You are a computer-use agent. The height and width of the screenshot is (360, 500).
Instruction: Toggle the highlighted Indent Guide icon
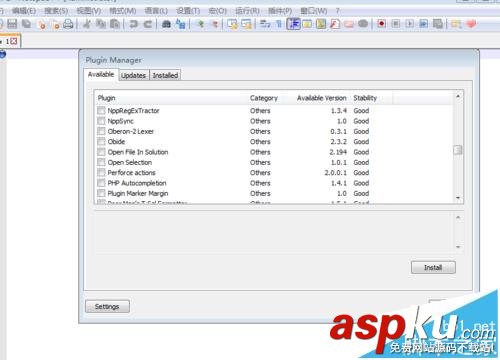(x=293, y=24)
